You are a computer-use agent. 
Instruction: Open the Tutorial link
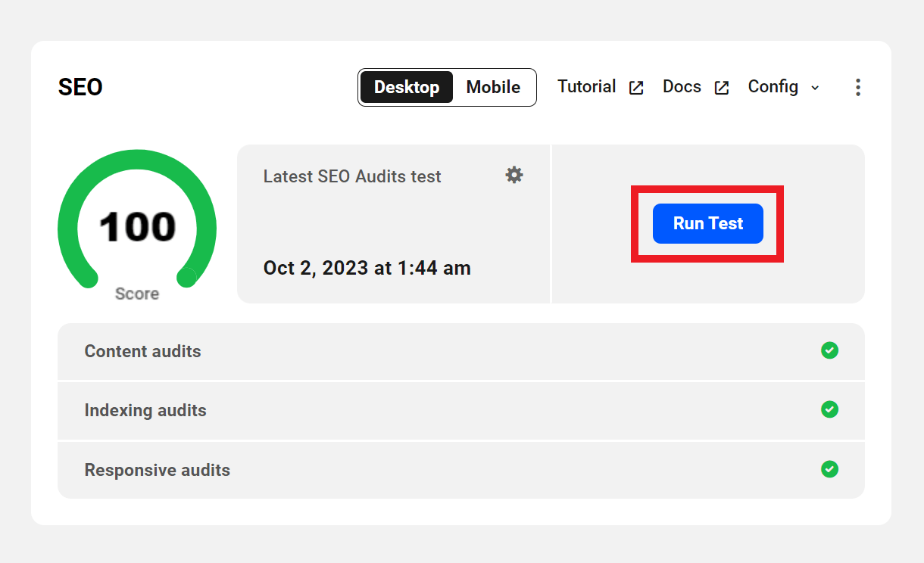[587, 87]
